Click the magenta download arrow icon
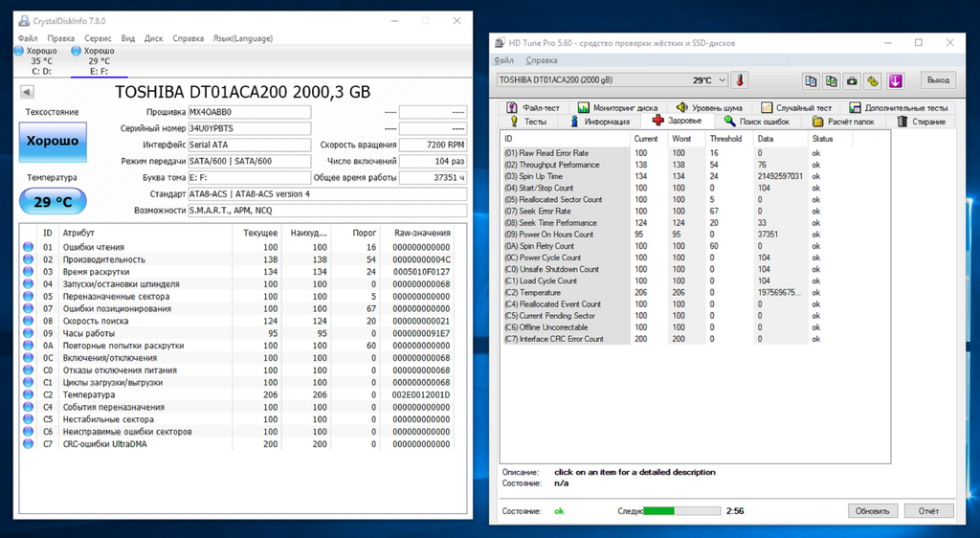This screenshot has width=980, height=538. click(x=895, y=80)
